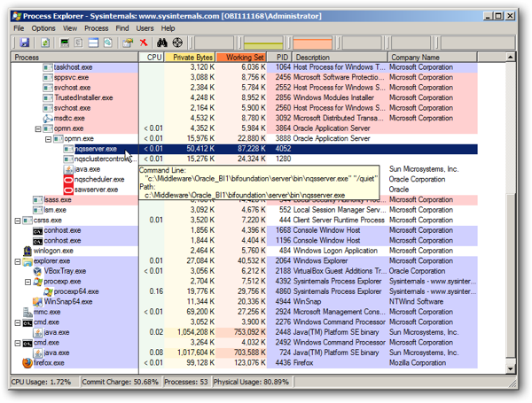Select the nqsserver.exe process row
Image resolution: width=532 pixels, height=403 pixels.
(245, 149)
